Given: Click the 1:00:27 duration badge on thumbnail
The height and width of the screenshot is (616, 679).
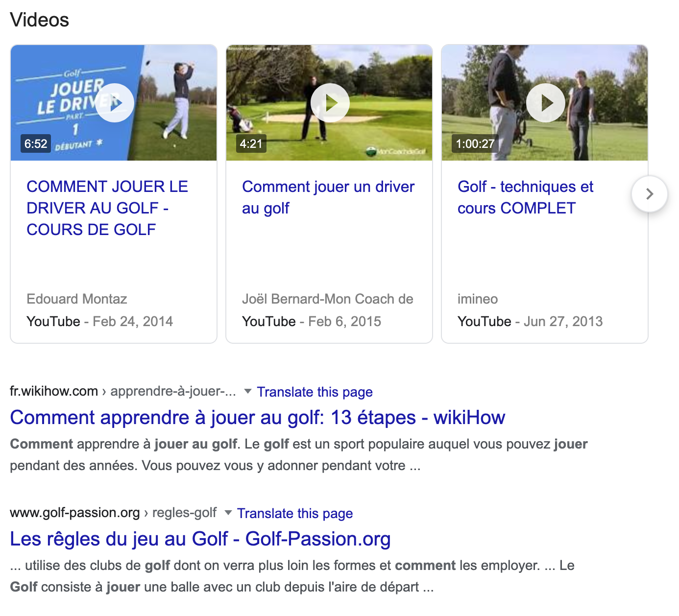Looking at the screenshot, I should coord(475,144).
